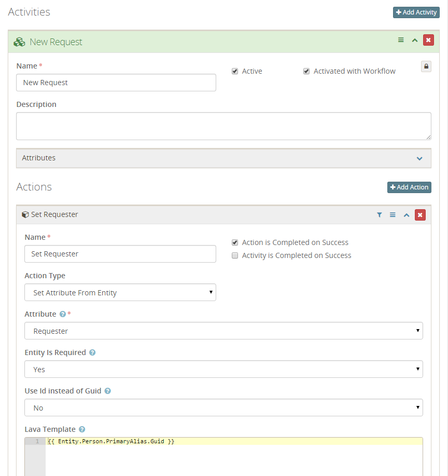Click the Add Action button
Image resolution: width=448 pixels, height=476 pixels.
pos(409,187)
